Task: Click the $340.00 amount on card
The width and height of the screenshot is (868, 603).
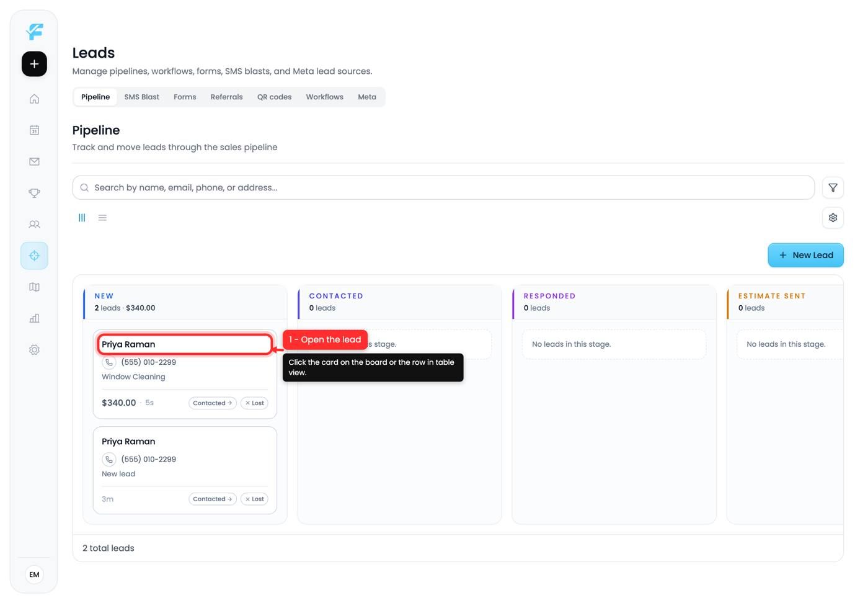Action: pyautogui.click(x=118, y=403)
